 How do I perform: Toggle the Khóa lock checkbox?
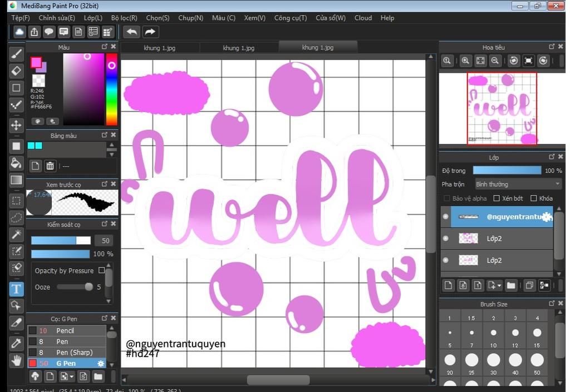(534, 198)
